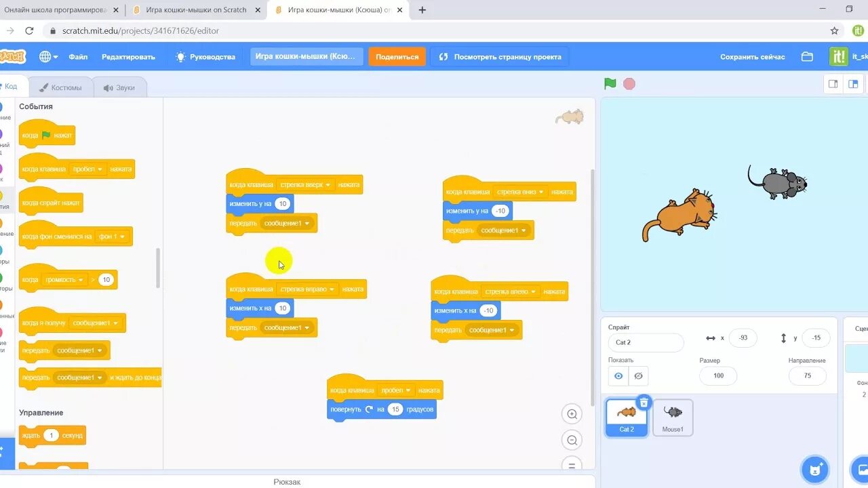
Task: Open key dropdown in palette 'когда клавиша пробел' block
Action: click(87, 169)
